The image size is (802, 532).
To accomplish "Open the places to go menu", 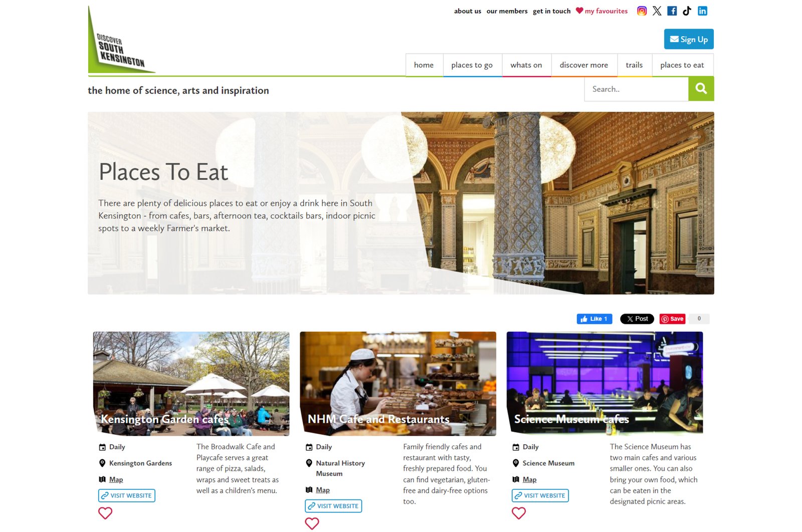I will pos(472,65).
